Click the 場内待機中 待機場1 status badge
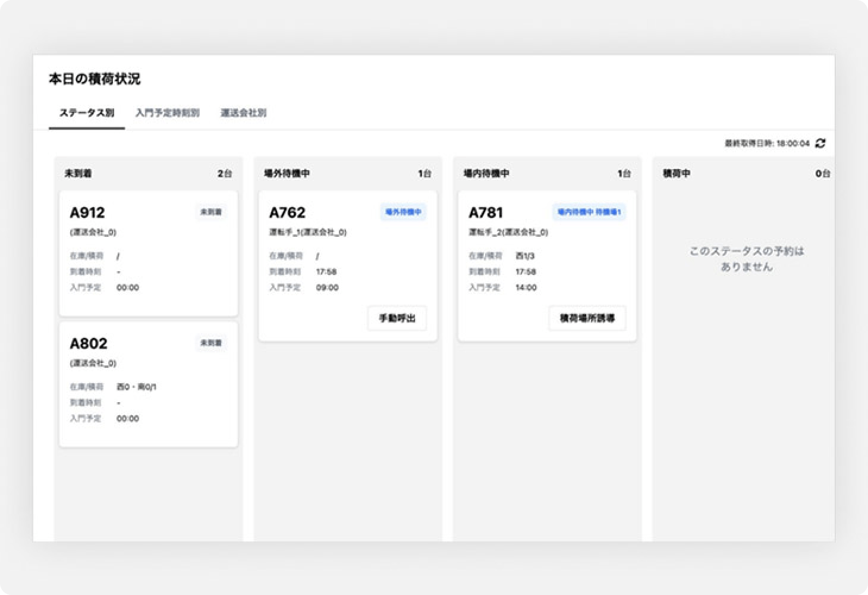Image resolution: width=868 pixels, height=595 pixels. (589, 212)
